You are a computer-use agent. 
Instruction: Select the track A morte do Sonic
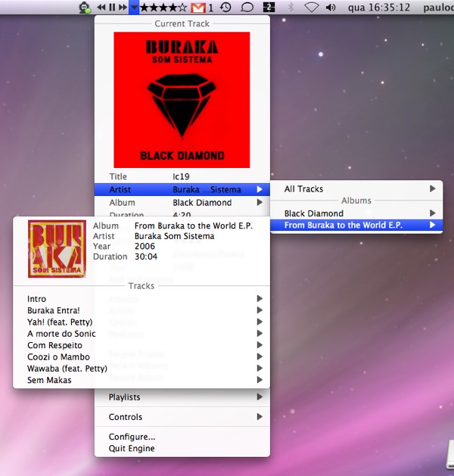click(141, 334)
